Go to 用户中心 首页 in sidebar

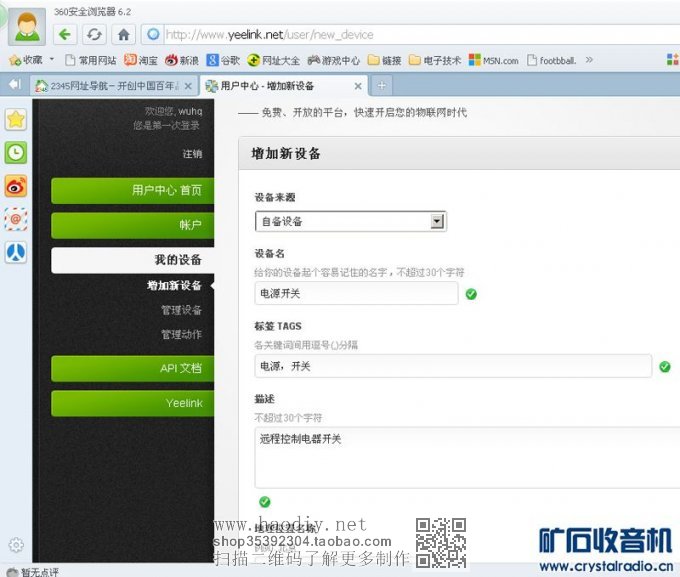coord(132,190)
